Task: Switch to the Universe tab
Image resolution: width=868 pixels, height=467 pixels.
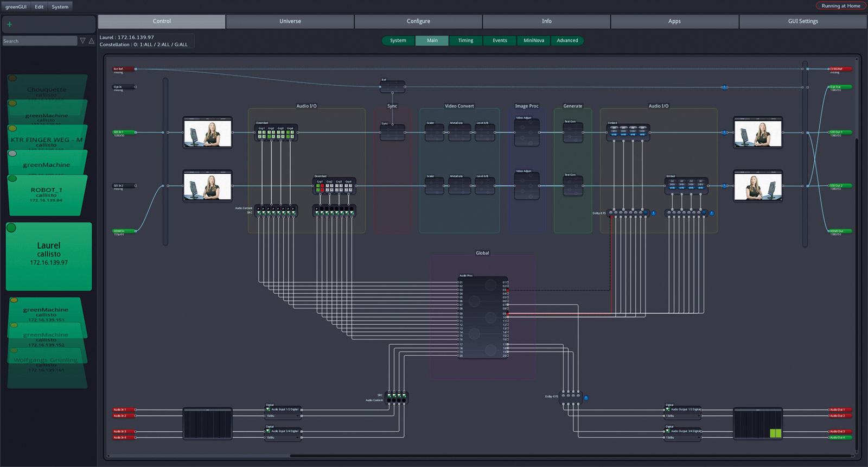Action: click(290, 21)
